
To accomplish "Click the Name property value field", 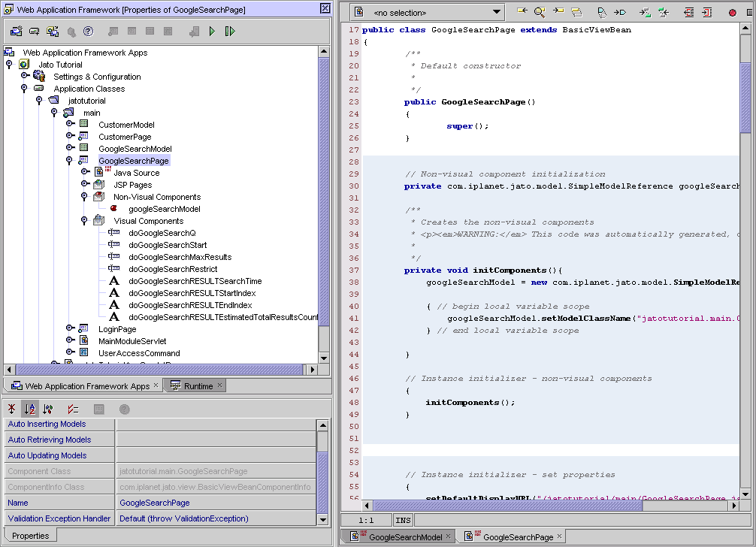I will click(215, 503).
